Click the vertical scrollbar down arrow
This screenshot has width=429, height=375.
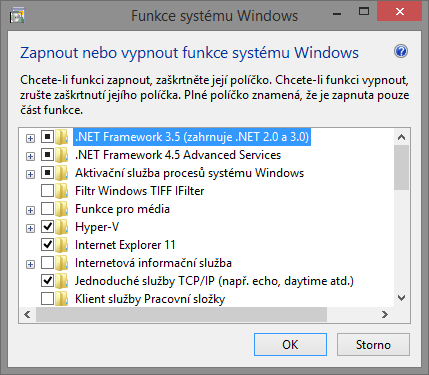[x=402, y=298]
